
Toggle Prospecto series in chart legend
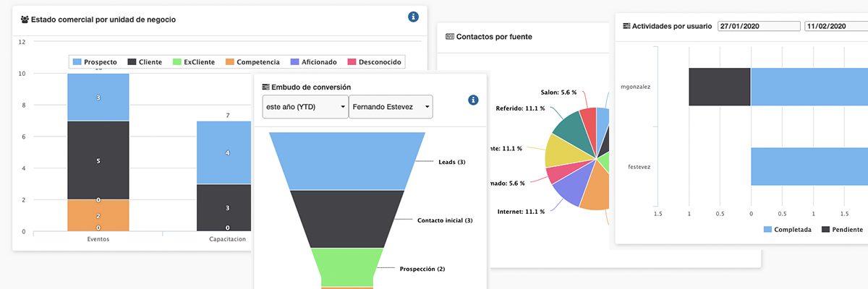pos(95,62)
